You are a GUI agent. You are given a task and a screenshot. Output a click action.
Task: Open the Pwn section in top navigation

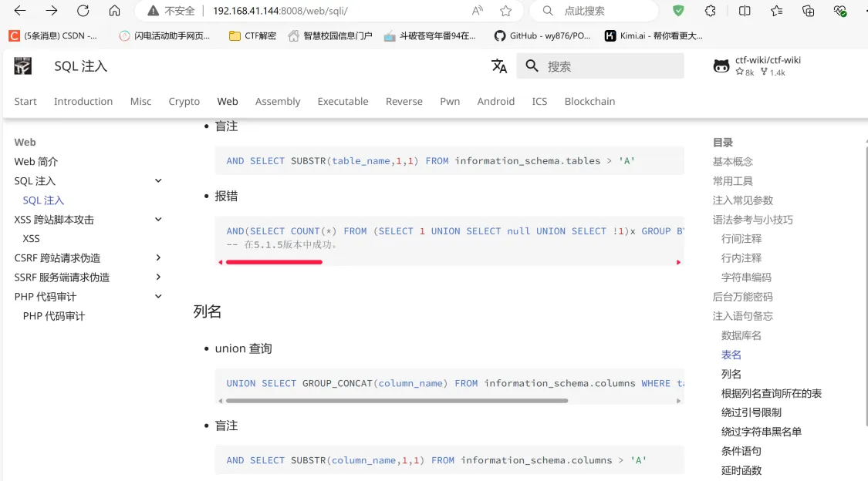(x=450, y=101)
